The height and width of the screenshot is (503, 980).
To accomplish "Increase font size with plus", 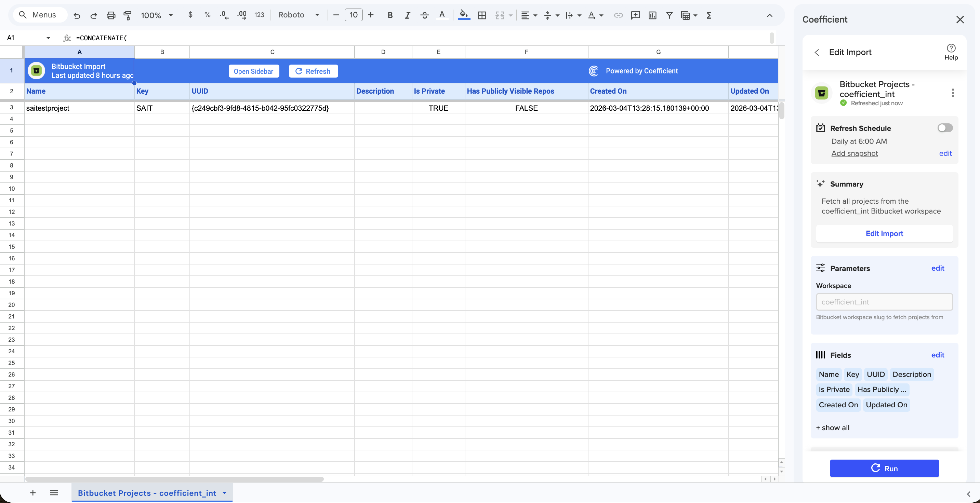I will click(x=371, y=15).
